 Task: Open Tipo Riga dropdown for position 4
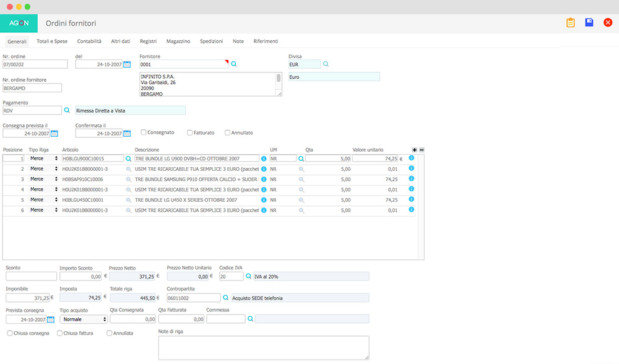point(43,189)
